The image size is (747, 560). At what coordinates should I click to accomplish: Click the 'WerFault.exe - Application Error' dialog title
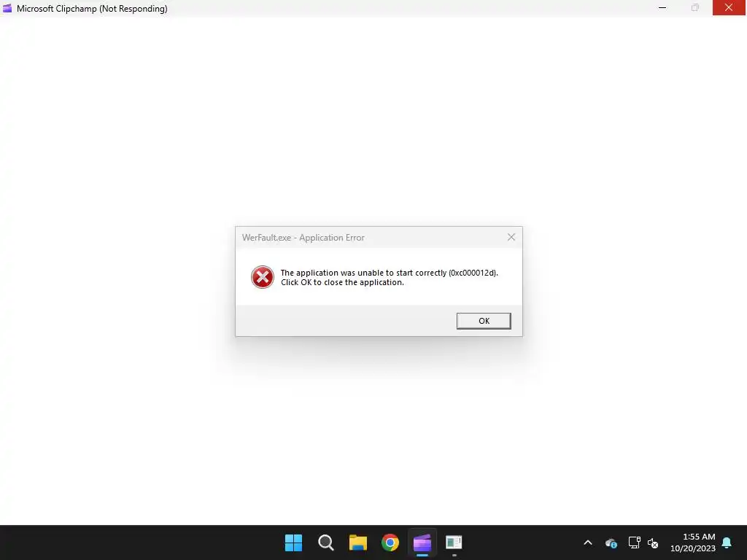tap(303, 237)
